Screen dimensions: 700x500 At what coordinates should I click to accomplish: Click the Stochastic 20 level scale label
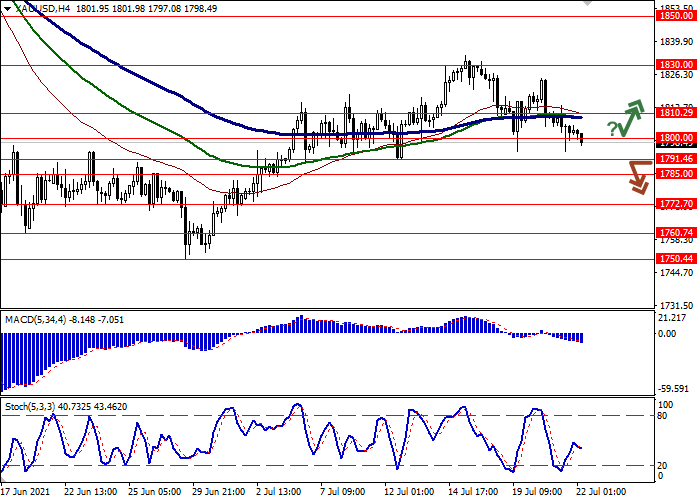click(x=662, y=466)
